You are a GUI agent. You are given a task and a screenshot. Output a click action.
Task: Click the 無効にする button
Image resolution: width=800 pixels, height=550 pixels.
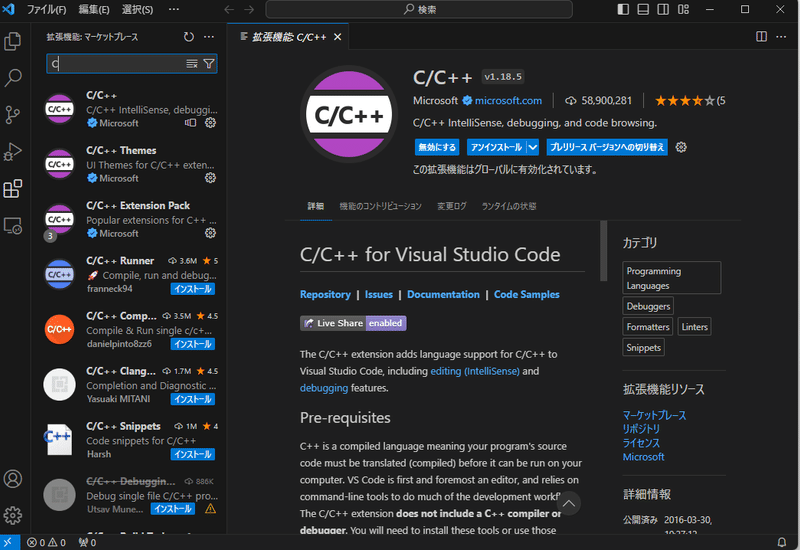[x=437, y=147]
